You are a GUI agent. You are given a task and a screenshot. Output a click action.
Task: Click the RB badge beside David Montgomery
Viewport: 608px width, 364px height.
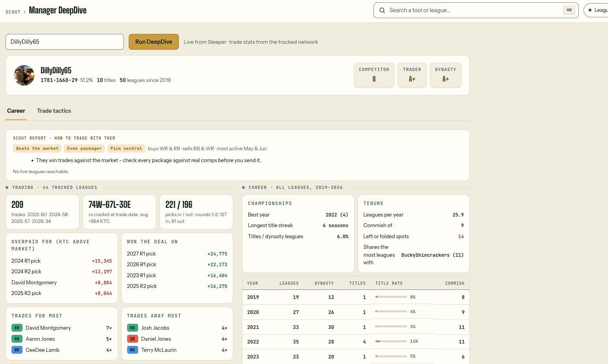(x=17, y=328)
